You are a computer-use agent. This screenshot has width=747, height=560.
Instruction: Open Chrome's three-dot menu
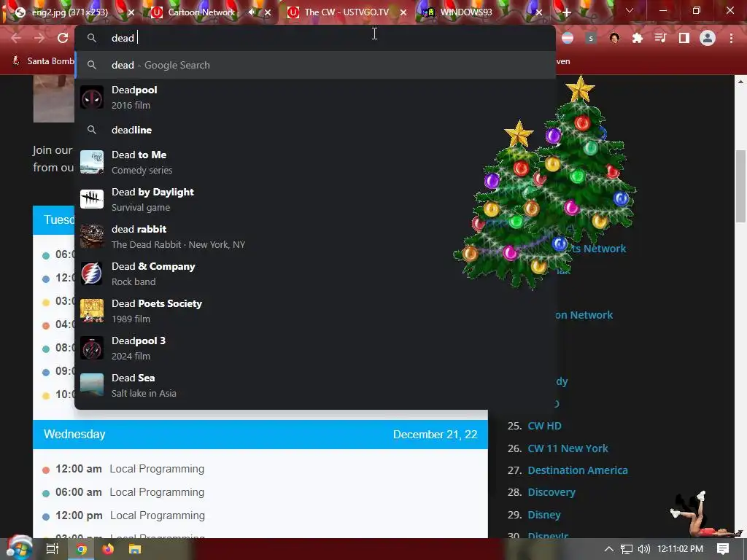(731, 38)
